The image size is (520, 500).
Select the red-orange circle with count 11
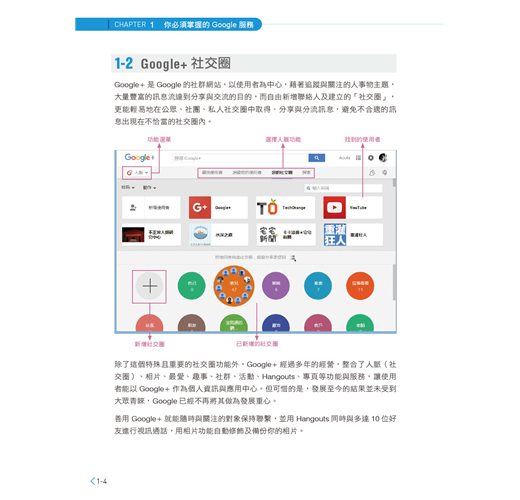tap(360, 286)
